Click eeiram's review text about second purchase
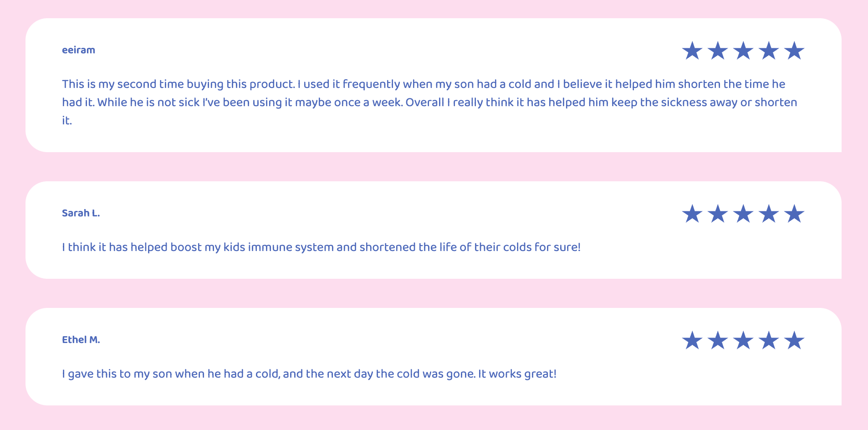This screenshot has height=430, width=868. tap(429, 102)
